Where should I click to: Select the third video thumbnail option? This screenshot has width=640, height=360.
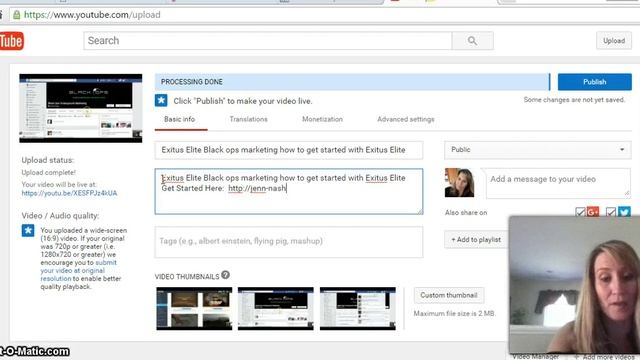tap(358, 308)
